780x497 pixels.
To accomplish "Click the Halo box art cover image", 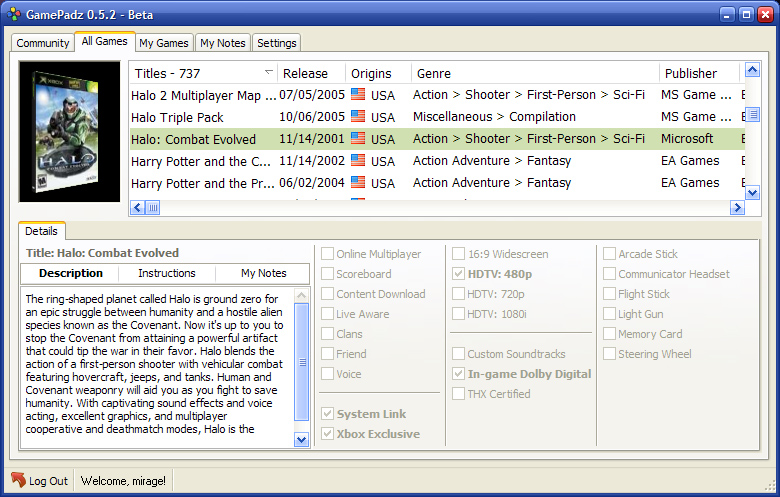I will (x=69, y=132).
